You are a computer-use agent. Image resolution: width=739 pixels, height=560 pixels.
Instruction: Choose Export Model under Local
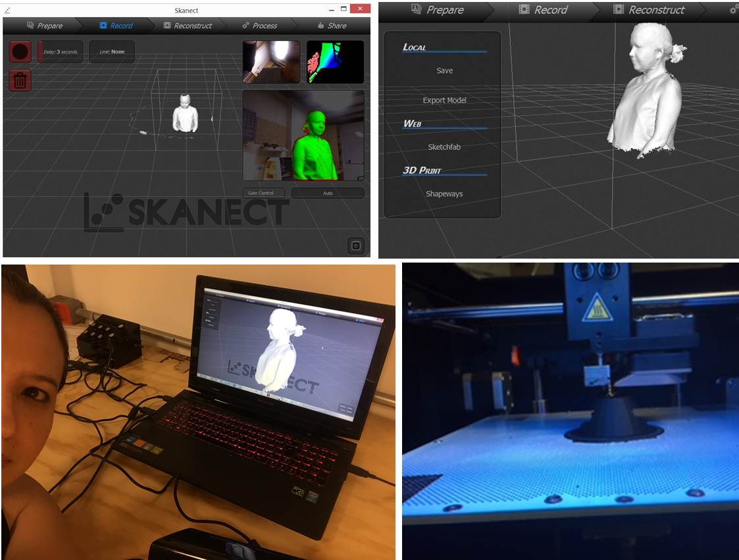(444, 100)
